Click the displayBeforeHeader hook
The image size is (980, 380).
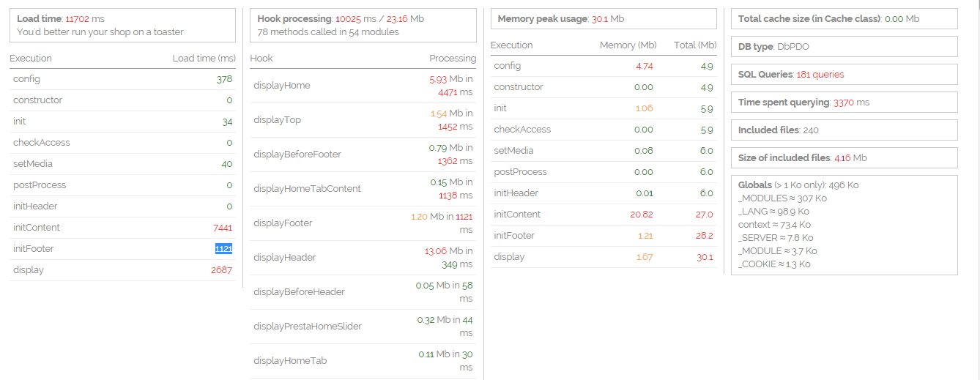coord(299,292)
